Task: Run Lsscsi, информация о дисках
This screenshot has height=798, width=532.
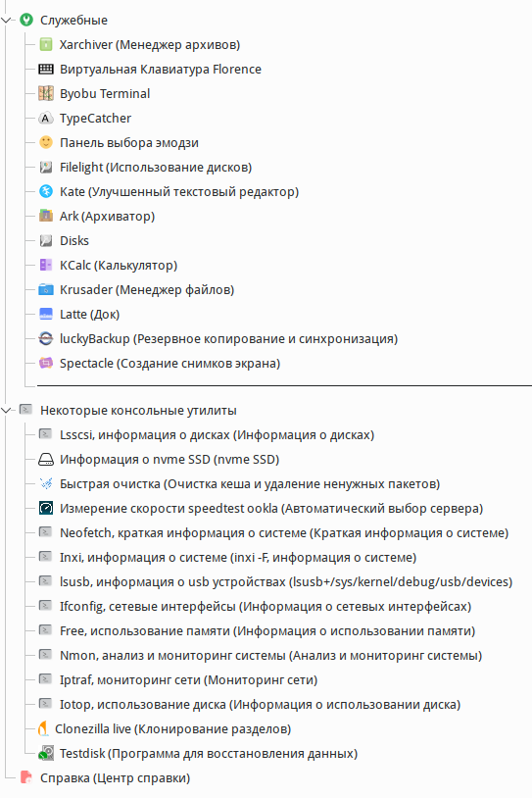Action: (217, 435)
